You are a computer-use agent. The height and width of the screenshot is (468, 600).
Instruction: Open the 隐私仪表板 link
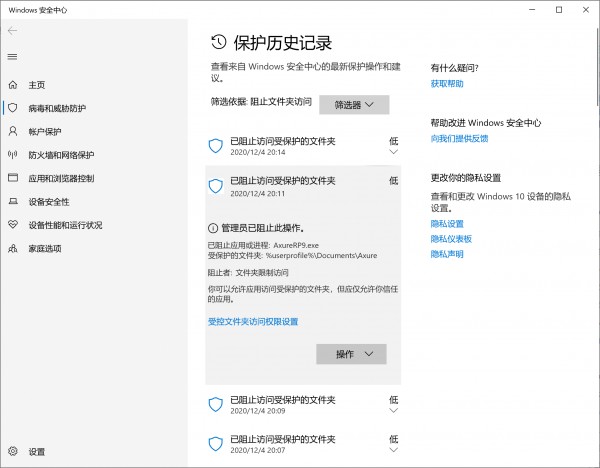451,239
